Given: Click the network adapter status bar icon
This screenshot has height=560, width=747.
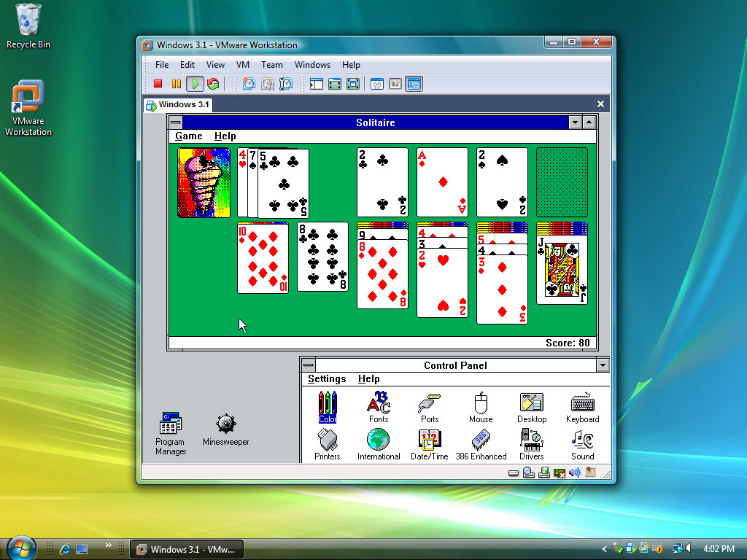Looking at the screenshot, I should tap(560, 472).
